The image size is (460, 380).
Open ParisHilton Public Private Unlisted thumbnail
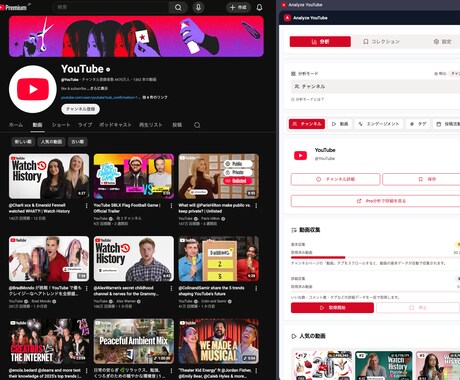[x=218, y=176]
